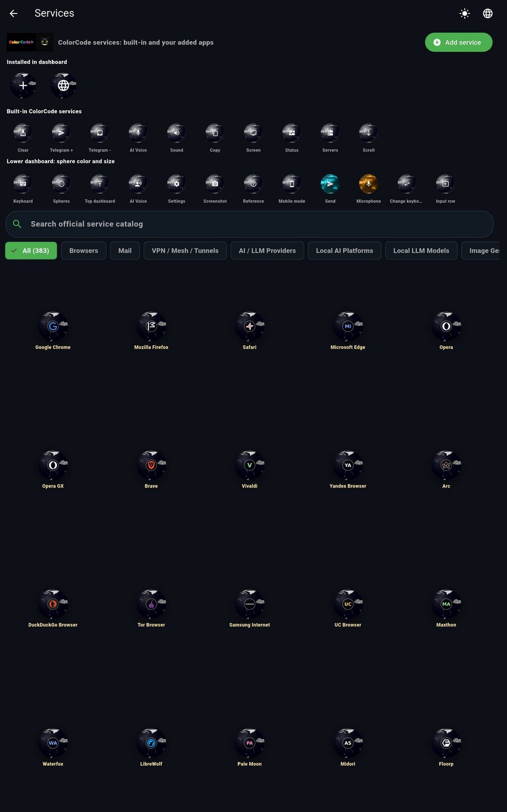Open the Vivaldi catalog service
The image size is (507, 812).
click(x=250, y=466)
